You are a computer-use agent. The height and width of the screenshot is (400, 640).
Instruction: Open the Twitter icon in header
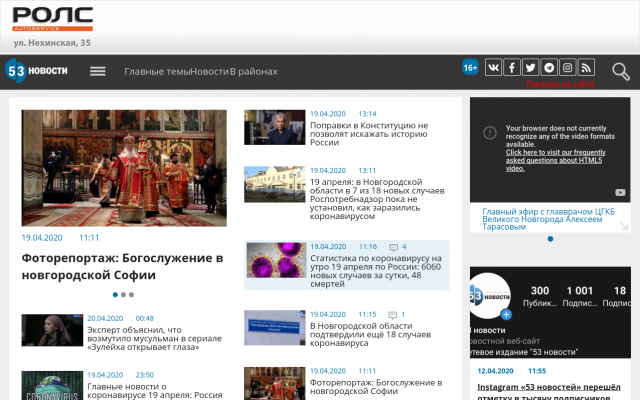coord(530,67)
